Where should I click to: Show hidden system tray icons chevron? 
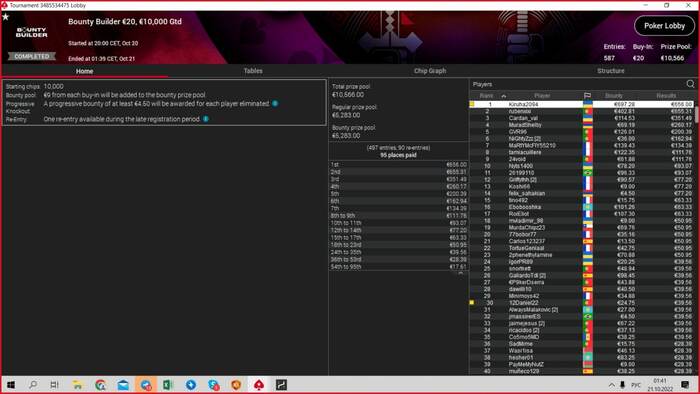click(x=611, y=385)
